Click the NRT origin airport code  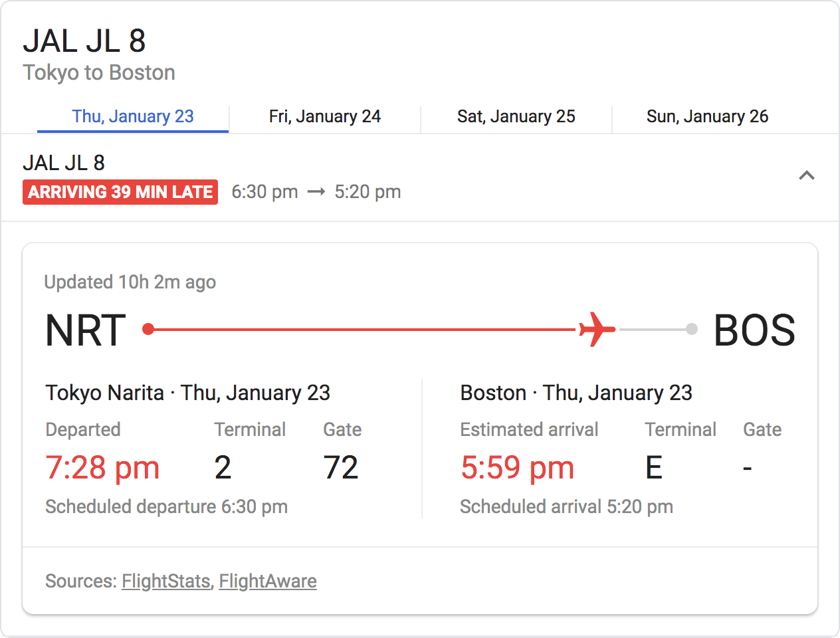[86, 330]
